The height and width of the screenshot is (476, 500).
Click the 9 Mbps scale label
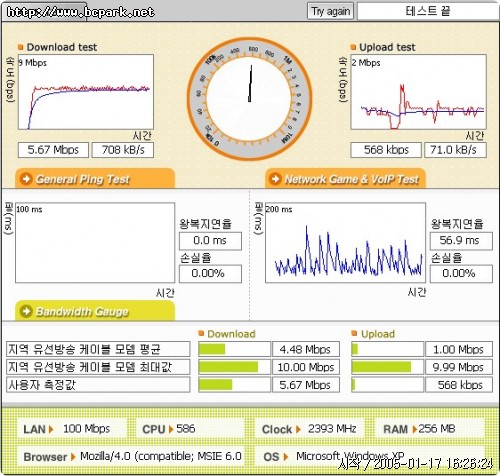[32, 63]
